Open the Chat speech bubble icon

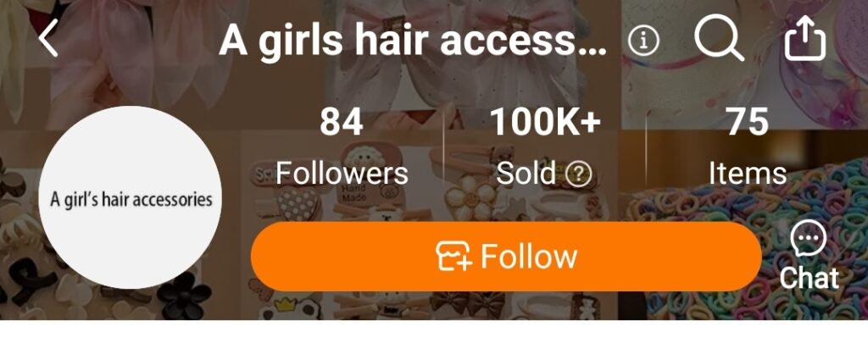(x=808, y=238)
